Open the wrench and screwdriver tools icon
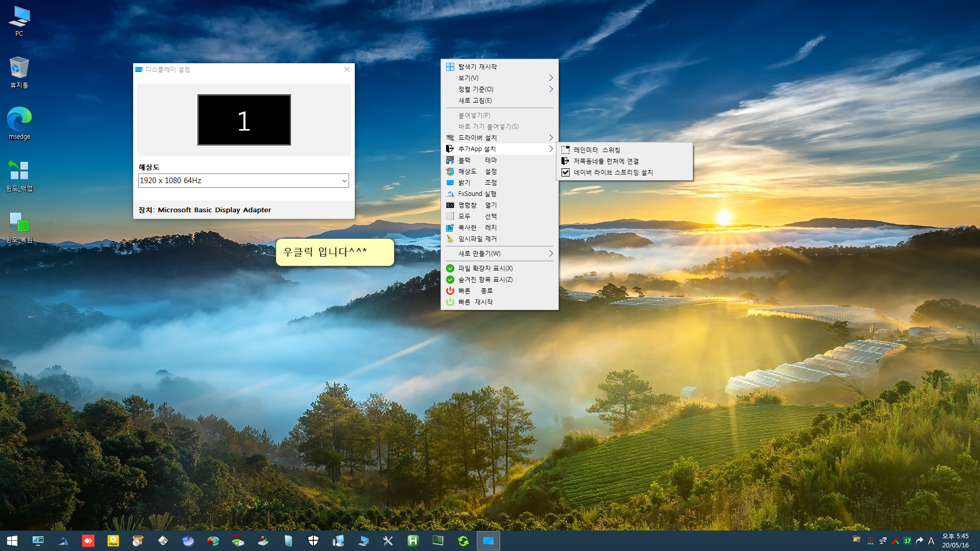This screenshot has height=551, width=980. tap(388, 541)
